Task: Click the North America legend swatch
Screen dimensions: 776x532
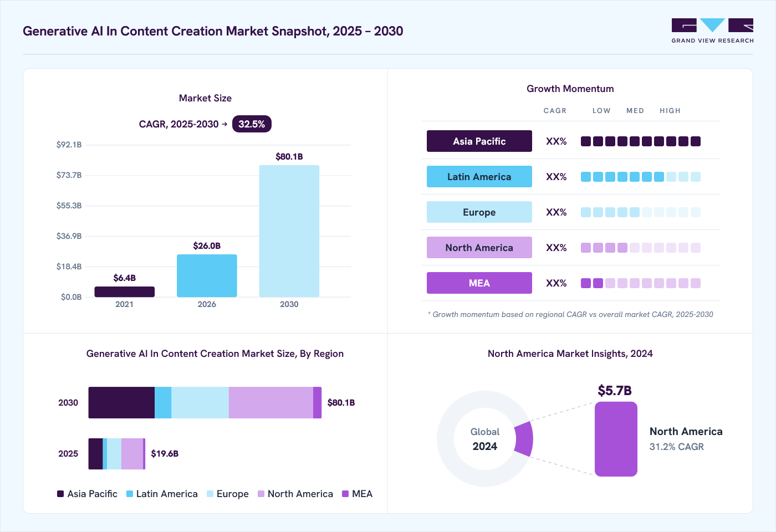Action: click(x=261, y=494)
